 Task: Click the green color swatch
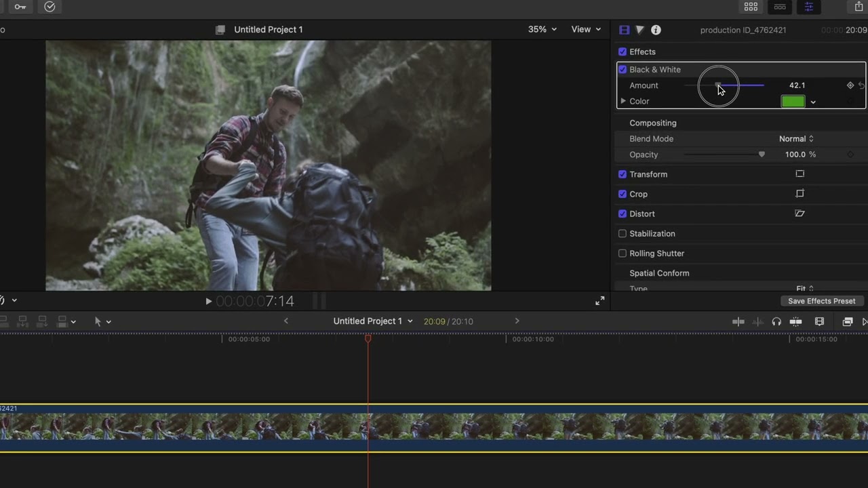pyautogui.click(x=793, y=102)
